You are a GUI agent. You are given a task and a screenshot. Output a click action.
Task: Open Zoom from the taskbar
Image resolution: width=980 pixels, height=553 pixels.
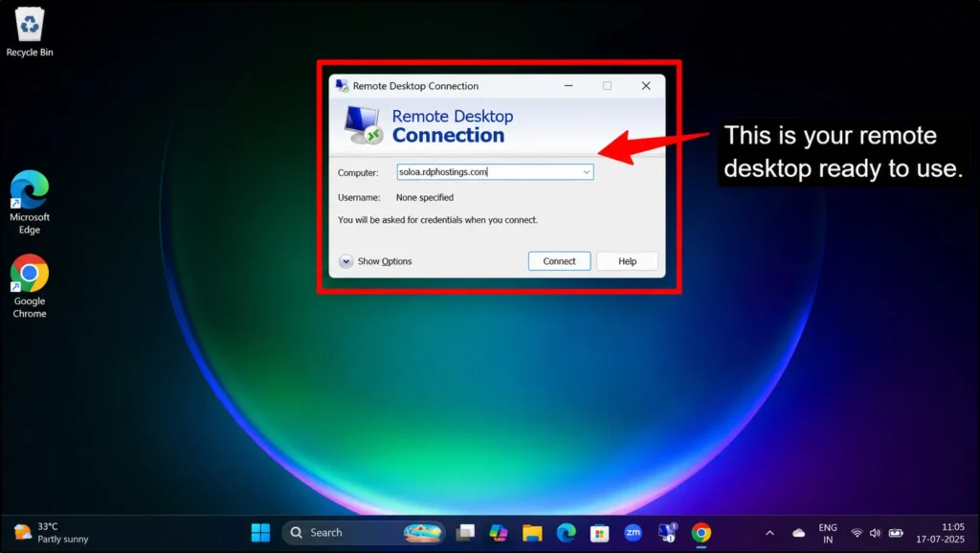[x=634, y=532]
